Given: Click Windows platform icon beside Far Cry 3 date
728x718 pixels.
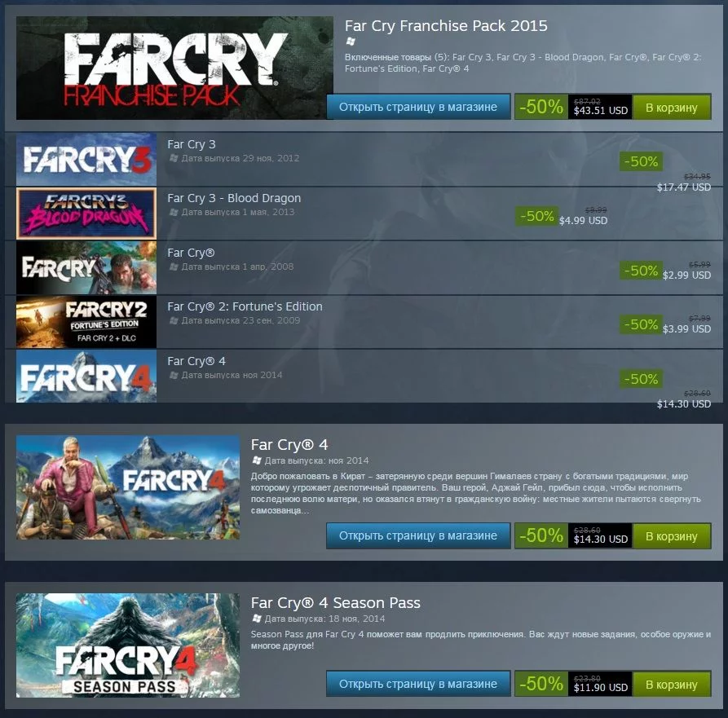Looking at the screenshot, I should pyautogui.click(x=174, y=158).
